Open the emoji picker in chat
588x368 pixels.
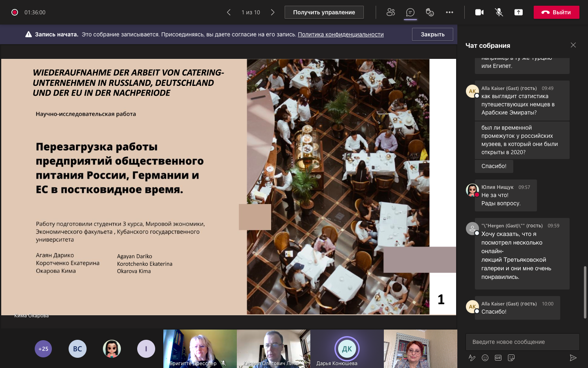tap(485, 358)
